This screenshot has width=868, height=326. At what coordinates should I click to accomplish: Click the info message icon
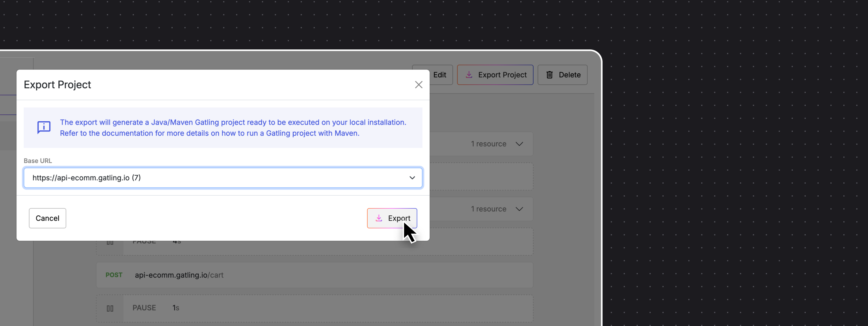coord(44,127)
